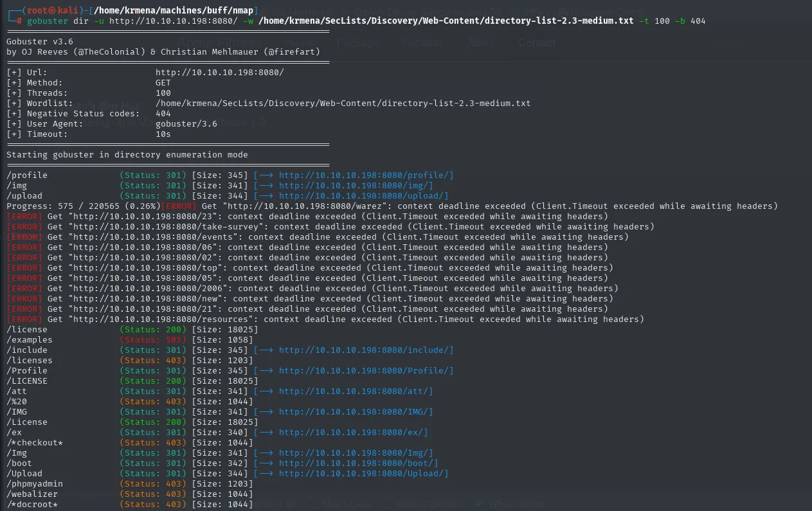The width and height of the screenshot is (812, 511).
Task: Click the Negative Status codes value 404
Action: tap(163, 114)
